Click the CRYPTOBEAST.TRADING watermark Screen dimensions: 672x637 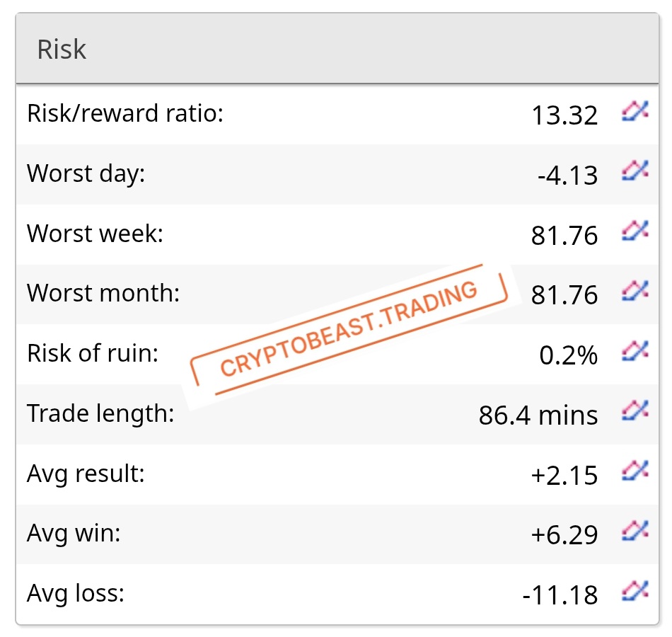349,329
